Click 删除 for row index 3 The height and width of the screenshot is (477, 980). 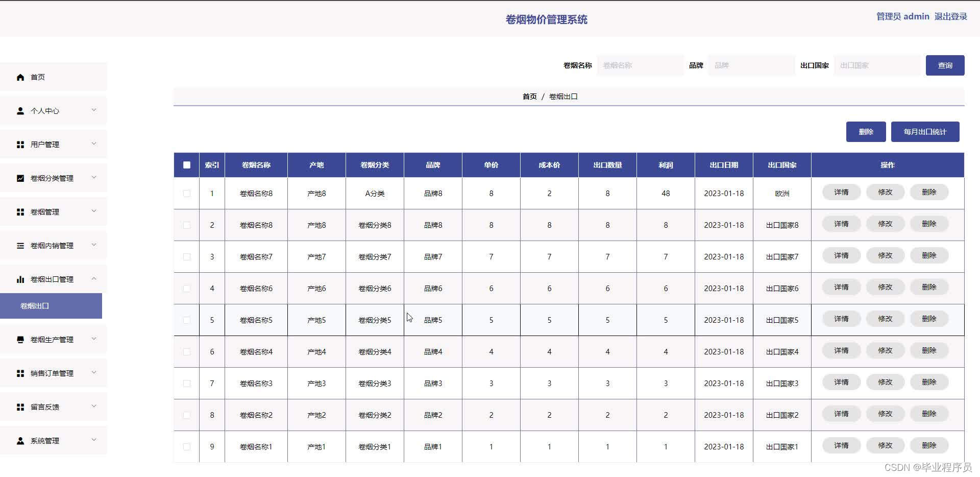929,256
